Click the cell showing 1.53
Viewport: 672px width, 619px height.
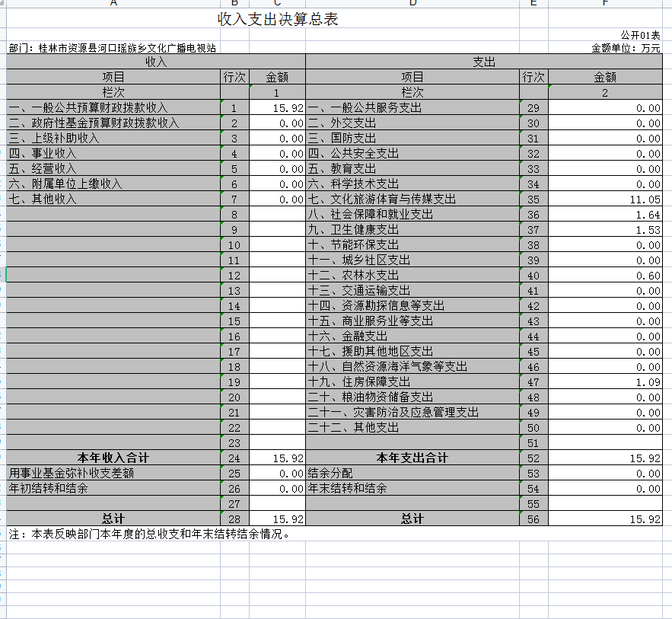tap(605, 230)
